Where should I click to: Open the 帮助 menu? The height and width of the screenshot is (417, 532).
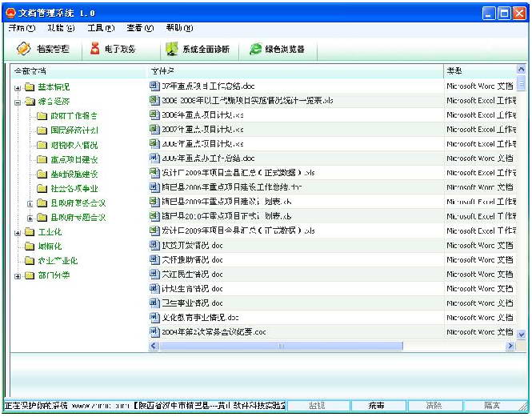pyautogui.click(x=178, y=28)
